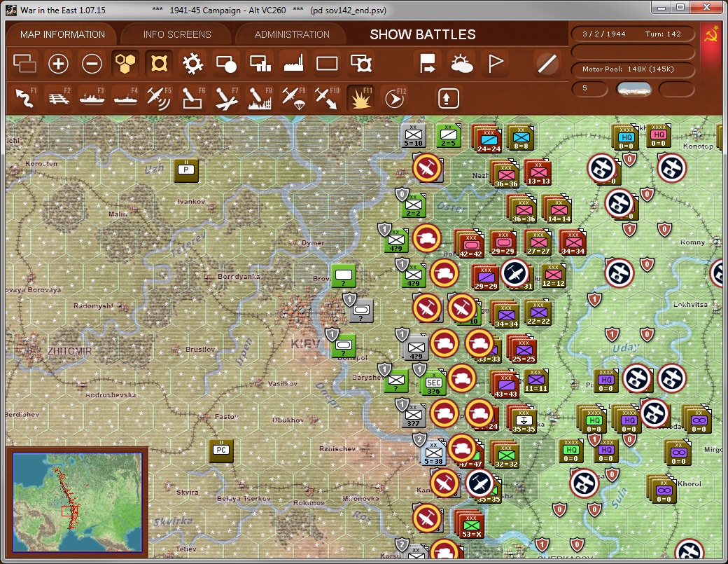Select rail movement mode (F2 train icon)
Viewport: 728px width, 564px height.
[x=57, y=97]
